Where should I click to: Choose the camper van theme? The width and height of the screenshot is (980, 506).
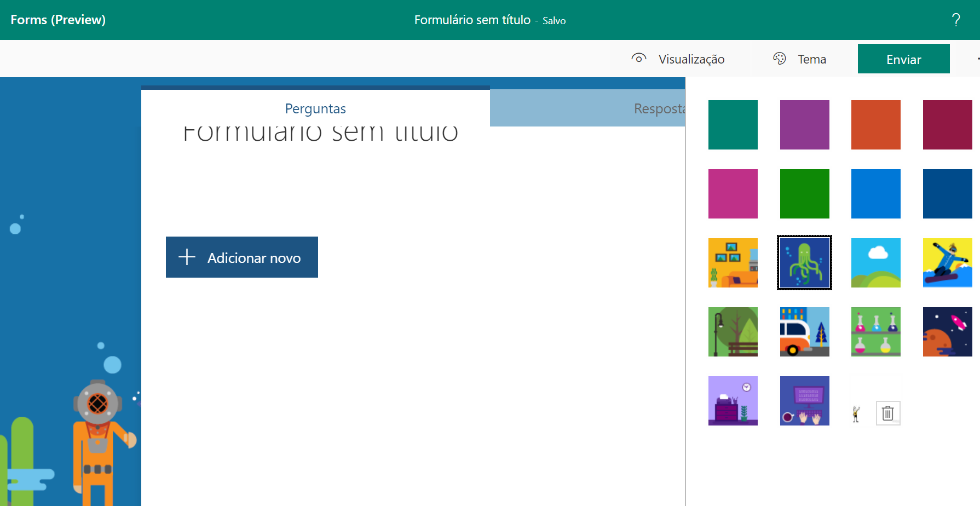[805, 332]
